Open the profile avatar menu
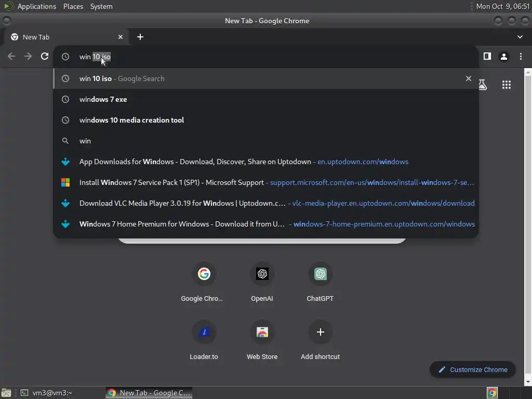The width and height of the screenshot is (532, 399). (504, 56)
